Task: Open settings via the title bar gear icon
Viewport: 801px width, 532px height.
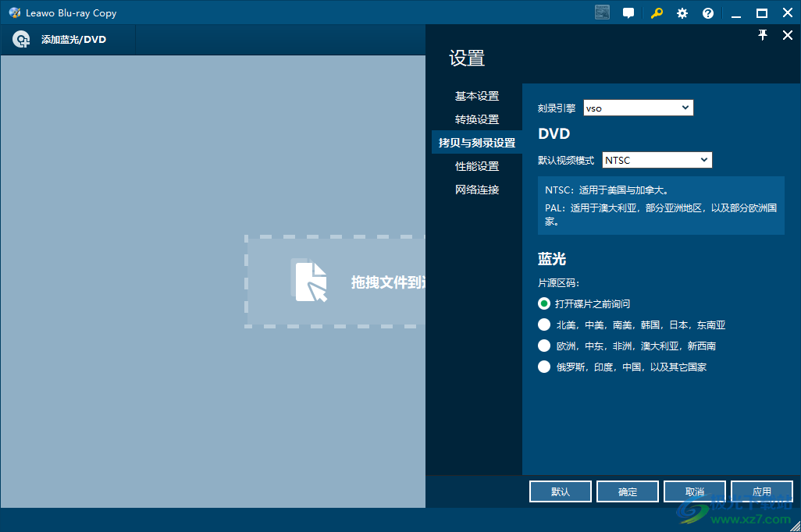Action: [x=682, y=13]
